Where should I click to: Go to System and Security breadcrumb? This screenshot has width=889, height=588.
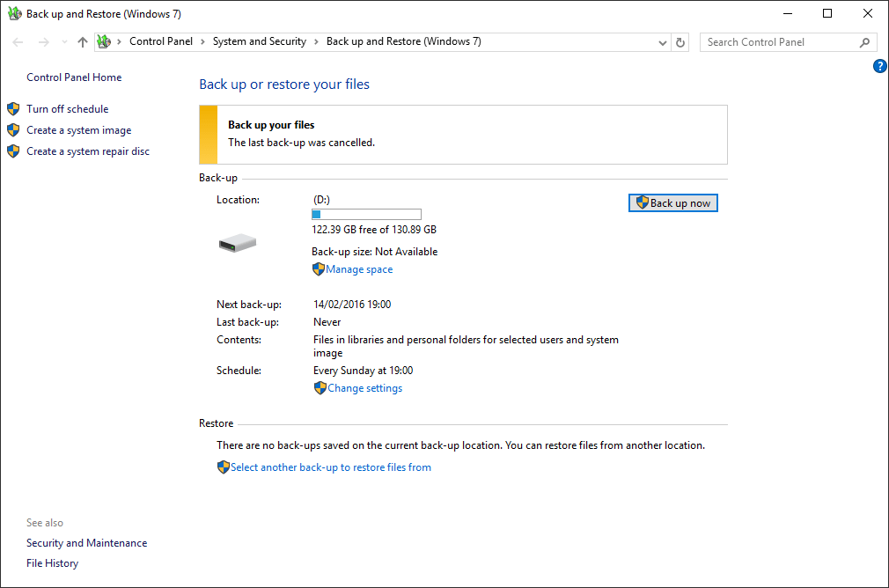click(259, 41)
